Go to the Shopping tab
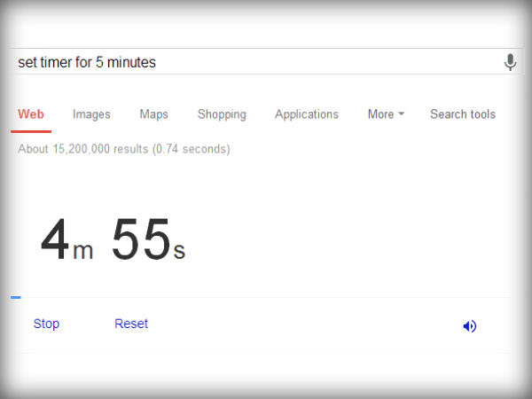Viewport: 532px width, 399px height. [222, 114]
